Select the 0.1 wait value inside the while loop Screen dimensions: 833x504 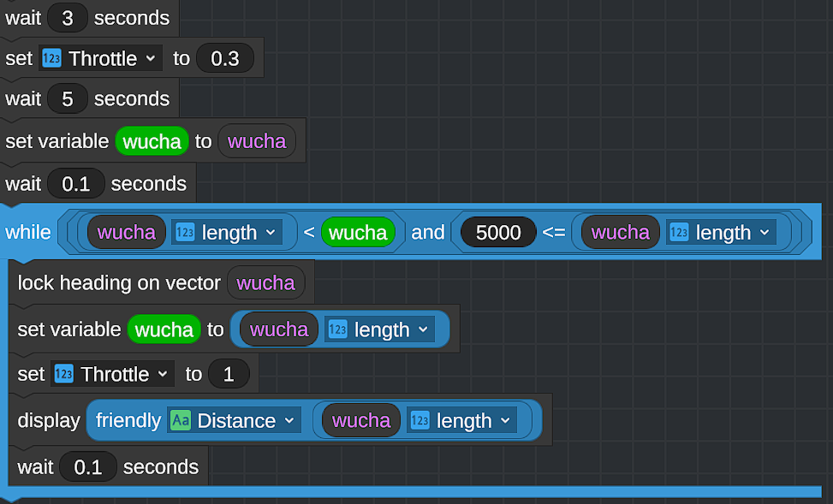[88, 467]
